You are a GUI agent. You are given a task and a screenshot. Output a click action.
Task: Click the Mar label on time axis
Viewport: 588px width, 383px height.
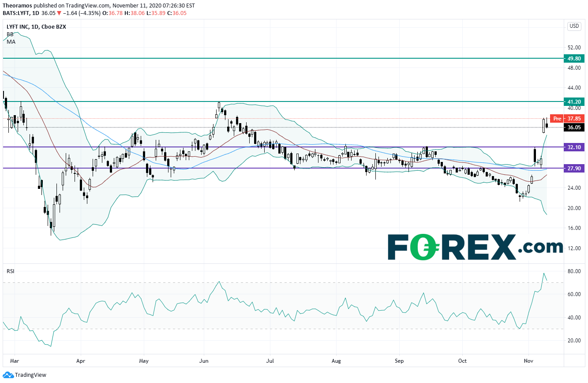coord(14,360)
